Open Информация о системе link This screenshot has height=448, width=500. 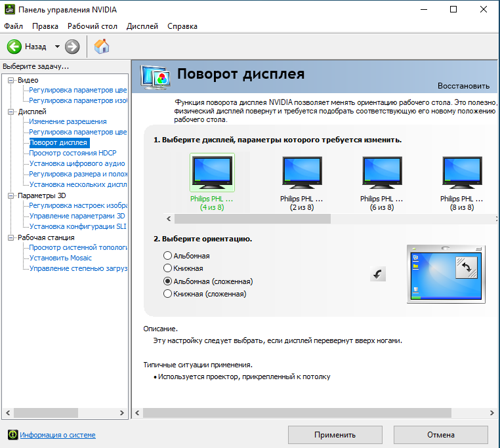(58, 435)
